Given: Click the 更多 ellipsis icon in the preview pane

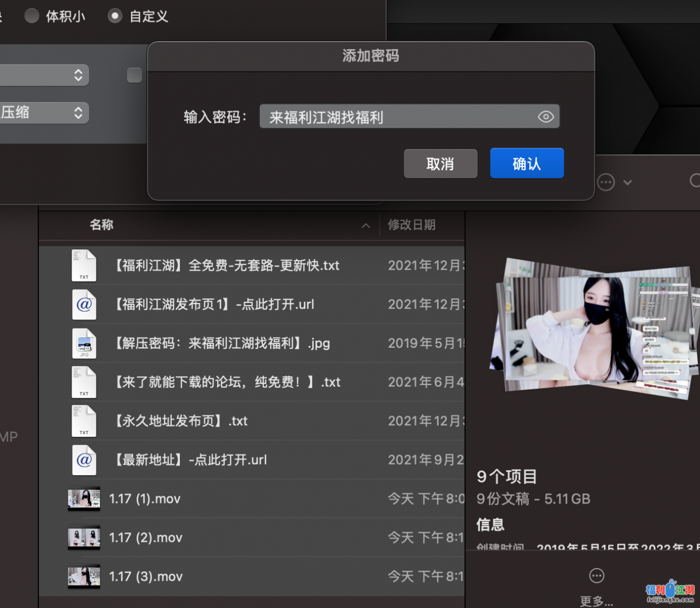Looking at the screenshot, I should pyautogui.click(x=597, y=576).
